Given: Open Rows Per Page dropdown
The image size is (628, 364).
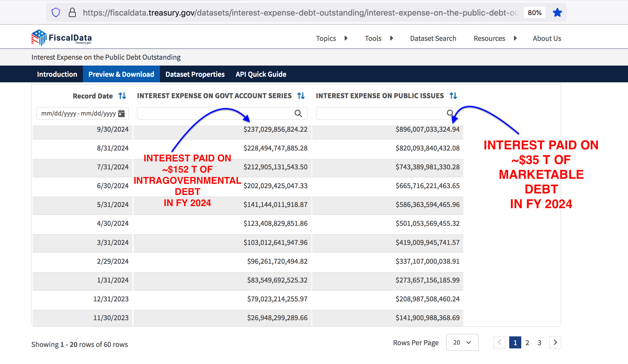Looking at the screenshot, I should click(x=462, y=343).
